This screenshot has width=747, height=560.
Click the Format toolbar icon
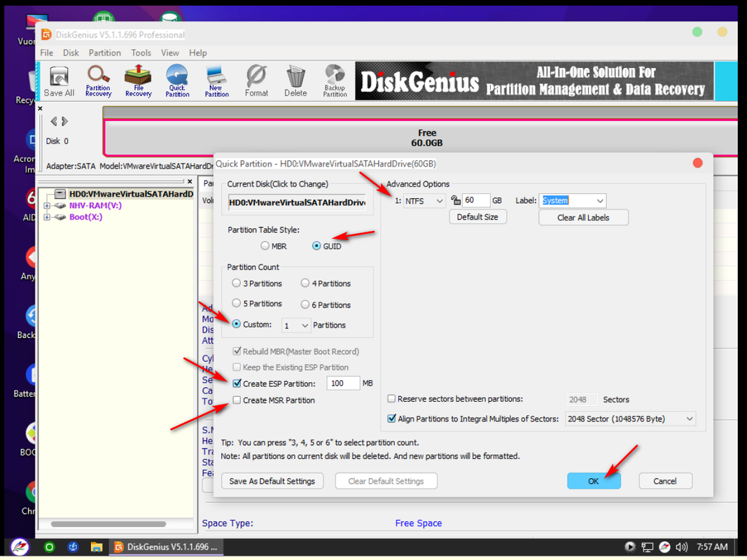coord(256,81)
